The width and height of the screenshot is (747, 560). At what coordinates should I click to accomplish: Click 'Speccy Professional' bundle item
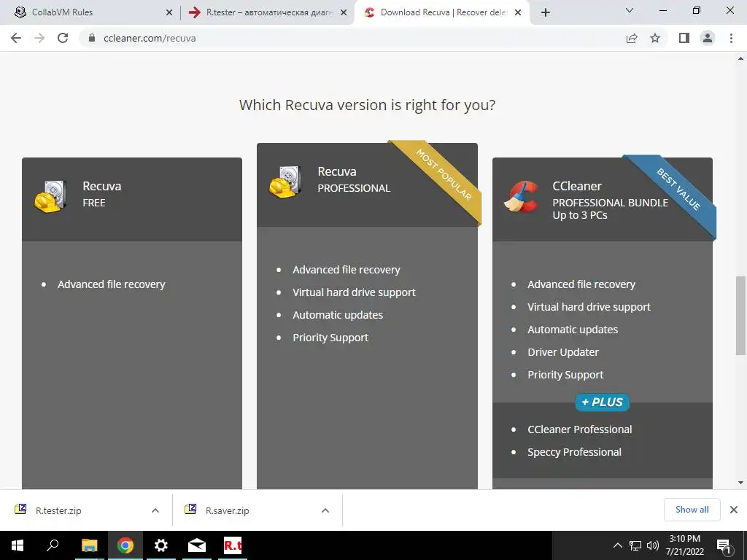(574, 452)
